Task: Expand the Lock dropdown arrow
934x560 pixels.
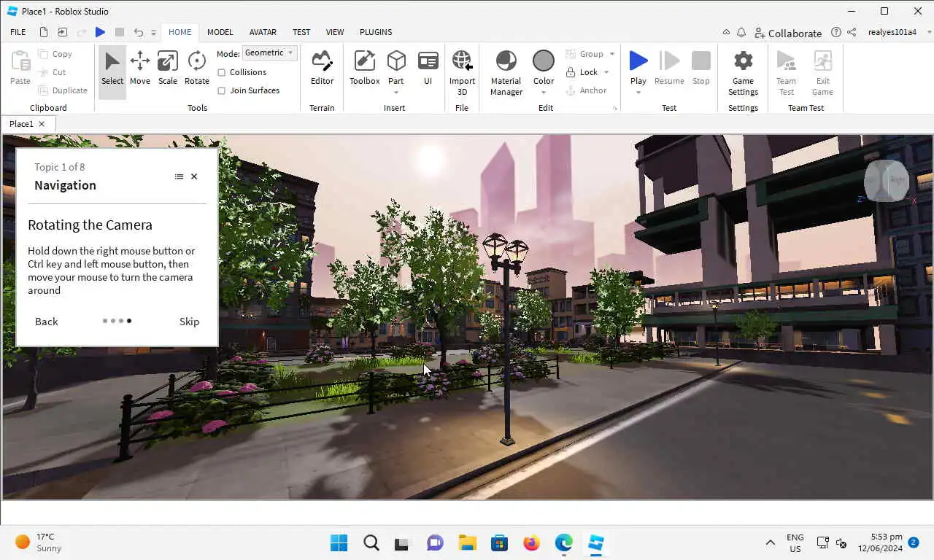Action: [x=606, y=72]
